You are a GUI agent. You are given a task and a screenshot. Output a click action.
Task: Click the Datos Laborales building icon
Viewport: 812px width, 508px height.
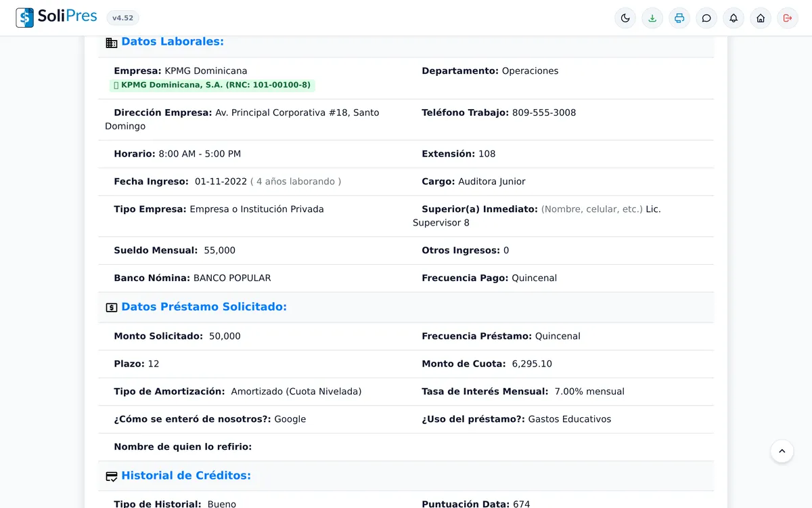click(112, 43)
